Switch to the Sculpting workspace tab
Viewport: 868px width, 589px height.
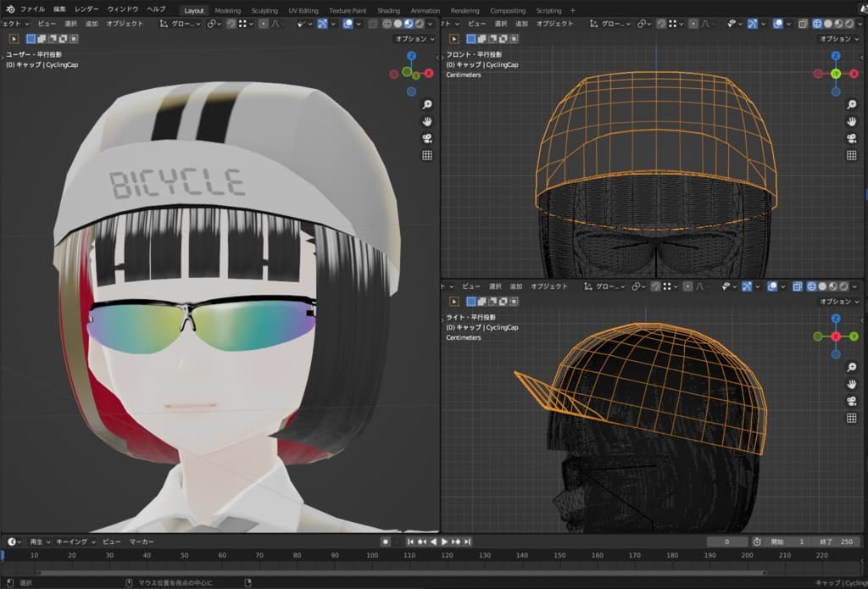click(264, 10)
